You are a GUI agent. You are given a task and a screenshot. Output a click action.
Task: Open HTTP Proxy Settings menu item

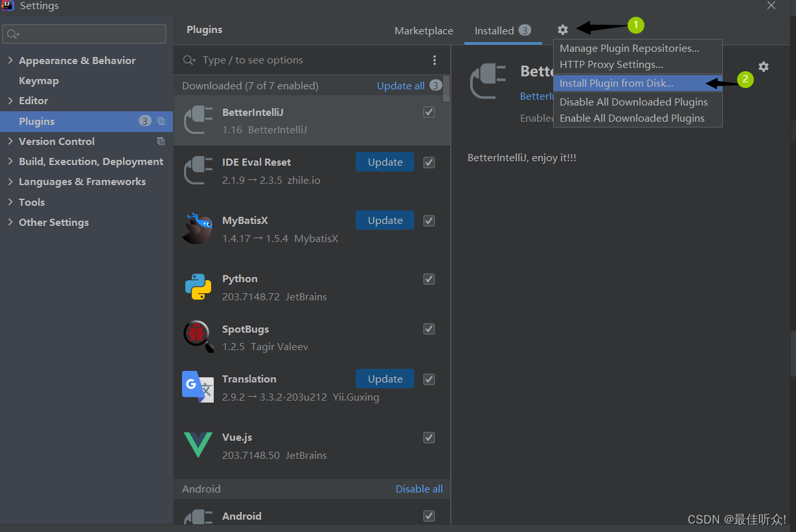637,65
